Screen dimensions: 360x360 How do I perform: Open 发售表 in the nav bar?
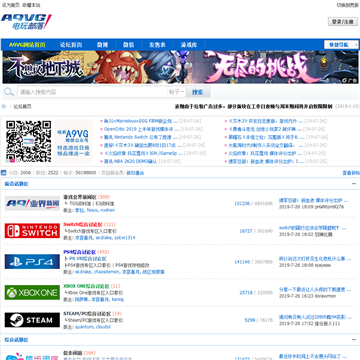[x=157, y=45]
